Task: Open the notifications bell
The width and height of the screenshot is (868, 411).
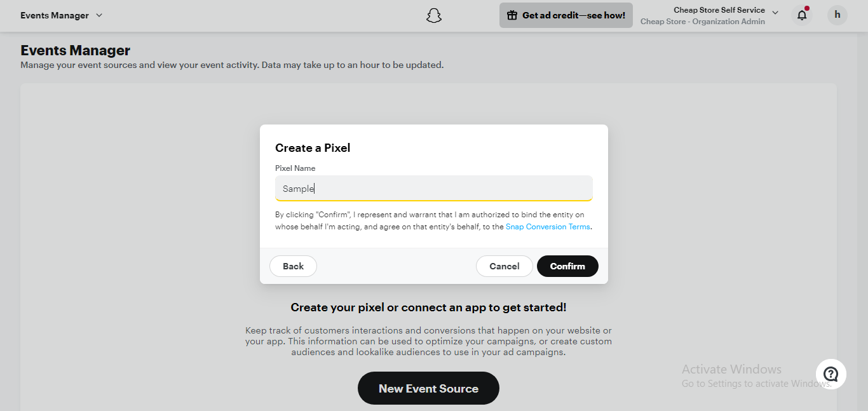Action: tap(802, 15)
